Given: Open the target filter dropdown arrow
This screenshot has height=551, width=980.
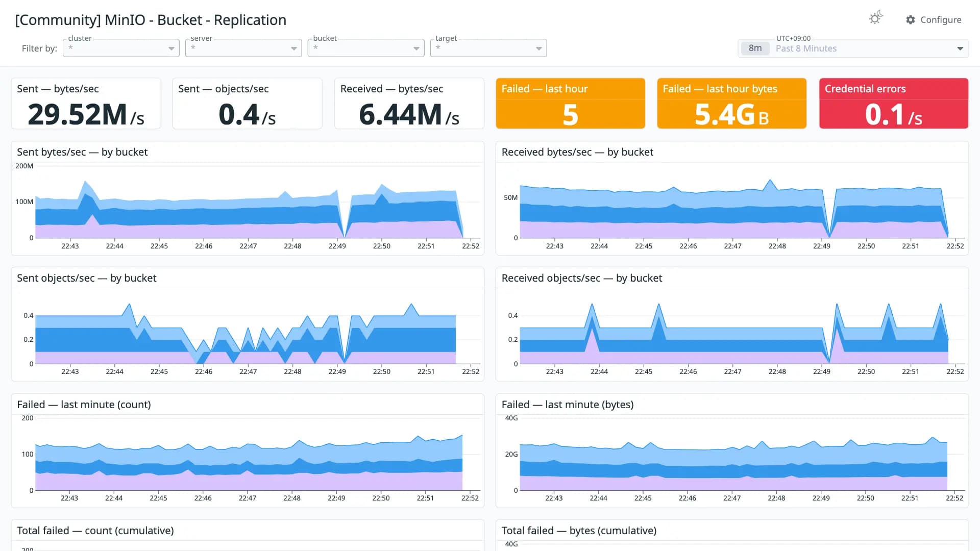Looking at the screenshot, I should point(539,48).
